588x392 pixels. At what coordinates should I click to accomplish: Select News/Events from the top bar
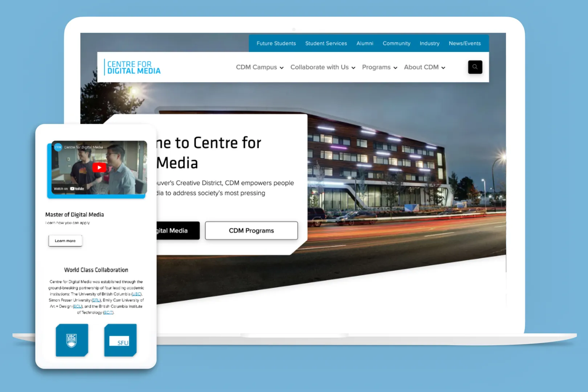pyautogui.click(x=465, y=43)
